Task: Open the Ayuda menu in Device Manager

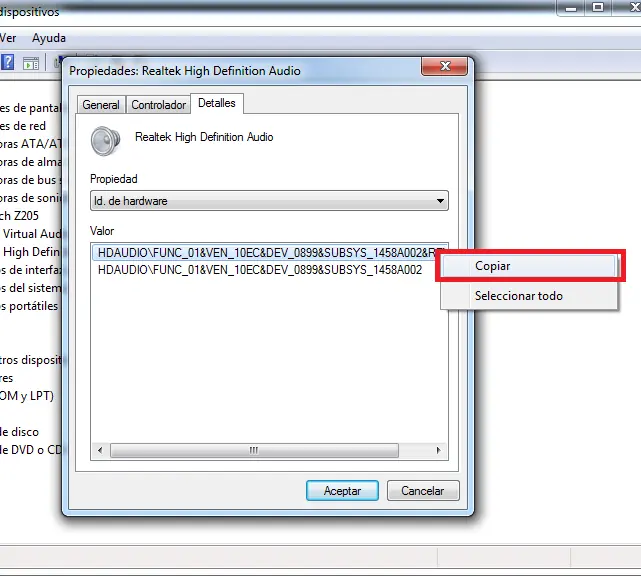Action: 49,38
